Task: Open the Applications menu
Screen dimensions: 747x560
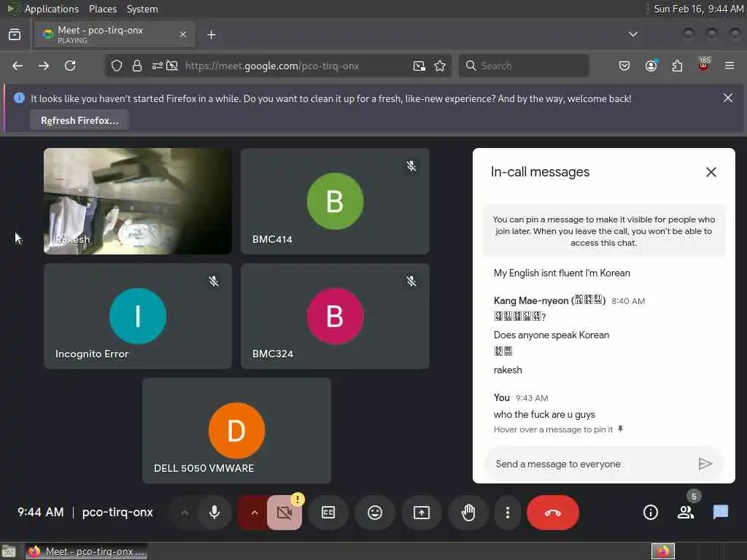Action: [52, 9]
